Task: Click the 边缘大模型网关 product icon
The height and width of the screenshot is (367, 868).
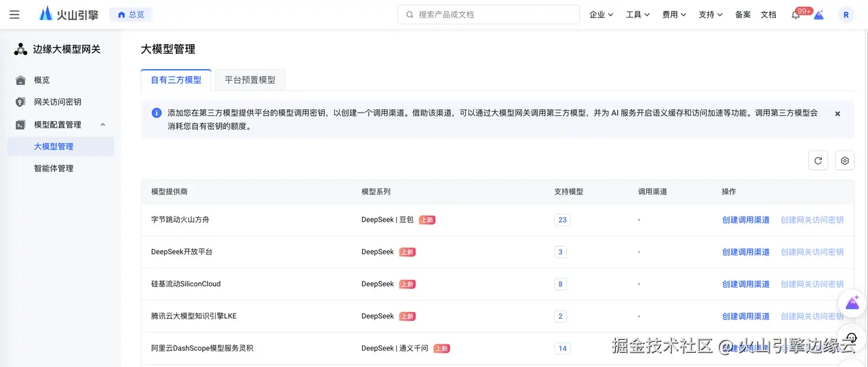Action: click(x=21, y=49)
